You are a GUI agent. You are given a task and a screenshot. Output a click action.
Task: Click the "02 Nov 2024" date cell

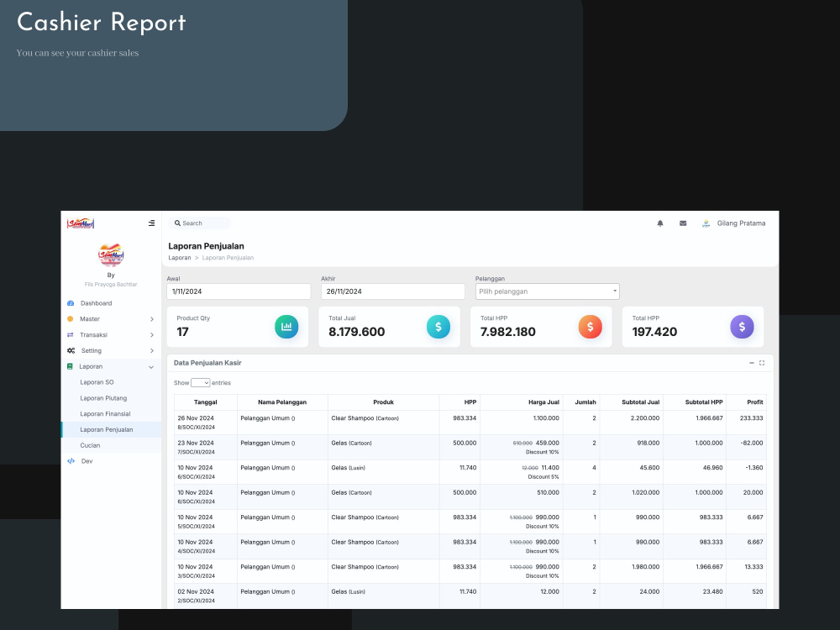(196, 592)
